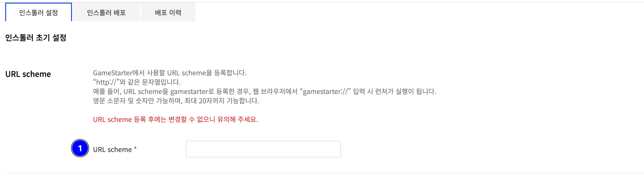Click the bold URL scheme section title
This screenshot has width=644, height=174.
coord(28,74)
